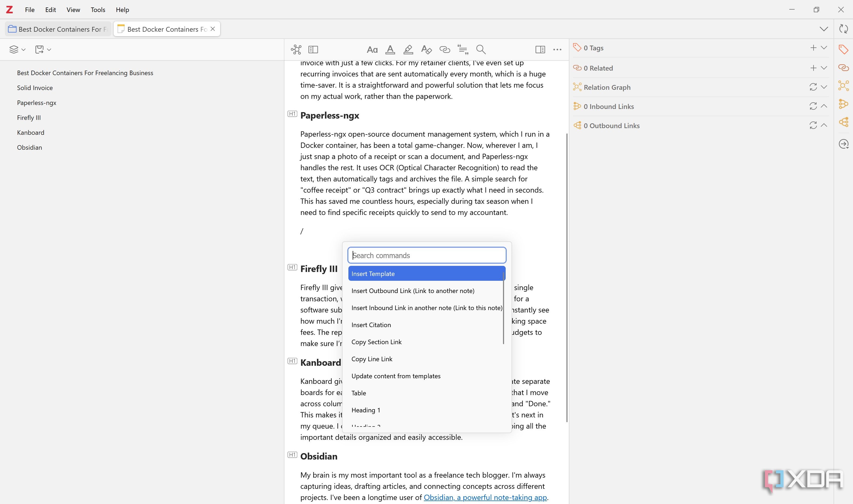
Task: Follow the Obsidian note-taking app link
Action: tap(485, 497)
